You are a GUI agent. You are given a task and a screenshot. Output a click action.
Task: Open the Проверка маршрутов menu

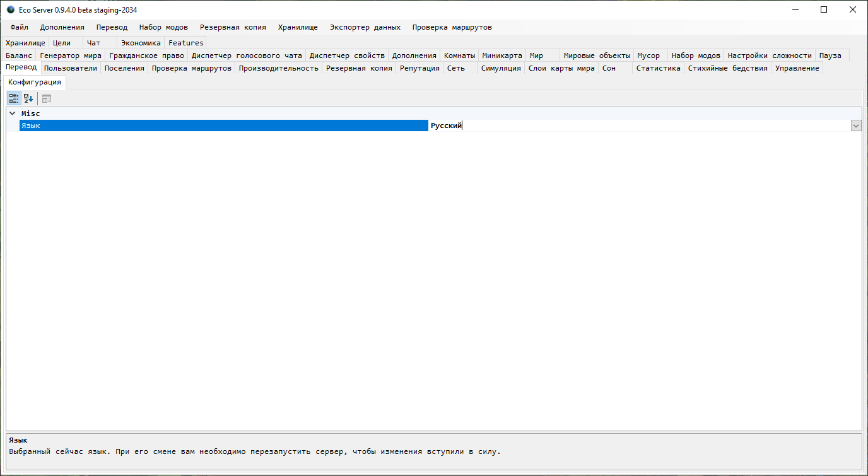click(x=452, y=27)
